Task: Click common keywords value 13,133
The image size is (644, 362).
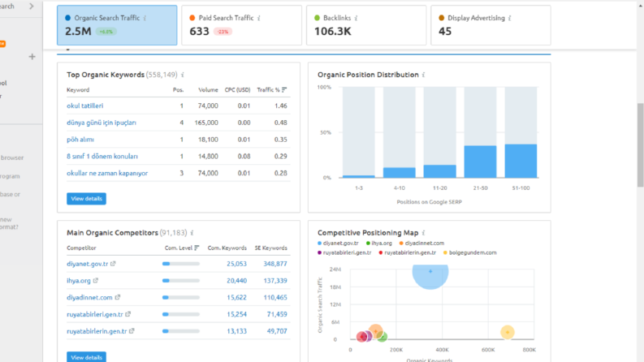Action: (236, 331)
